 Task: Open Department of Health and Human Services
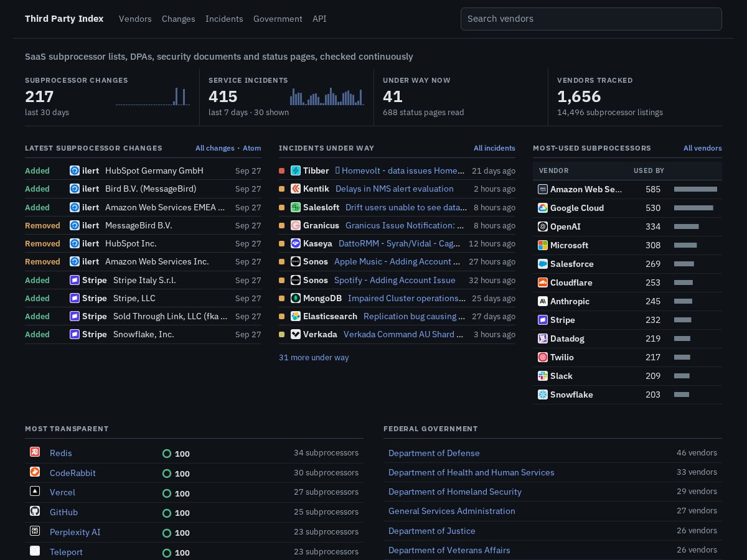point(471,472)
